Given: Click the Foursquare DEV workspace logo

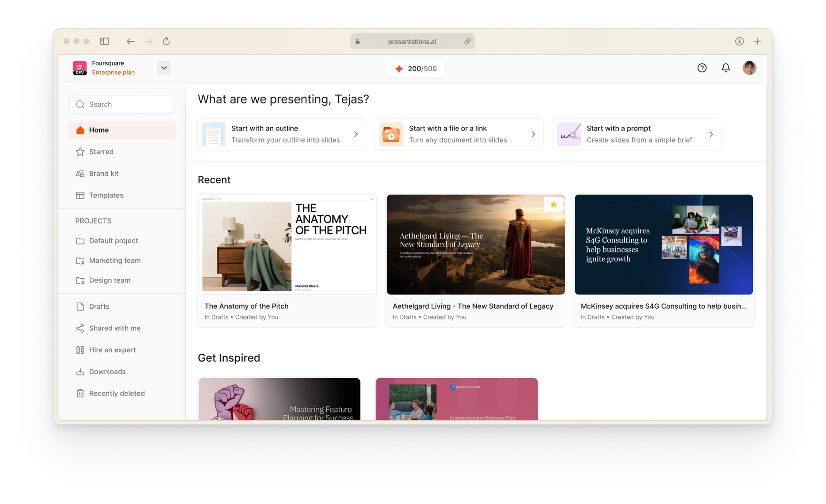Looking at the screenshot, I should [x=80, y=68].
